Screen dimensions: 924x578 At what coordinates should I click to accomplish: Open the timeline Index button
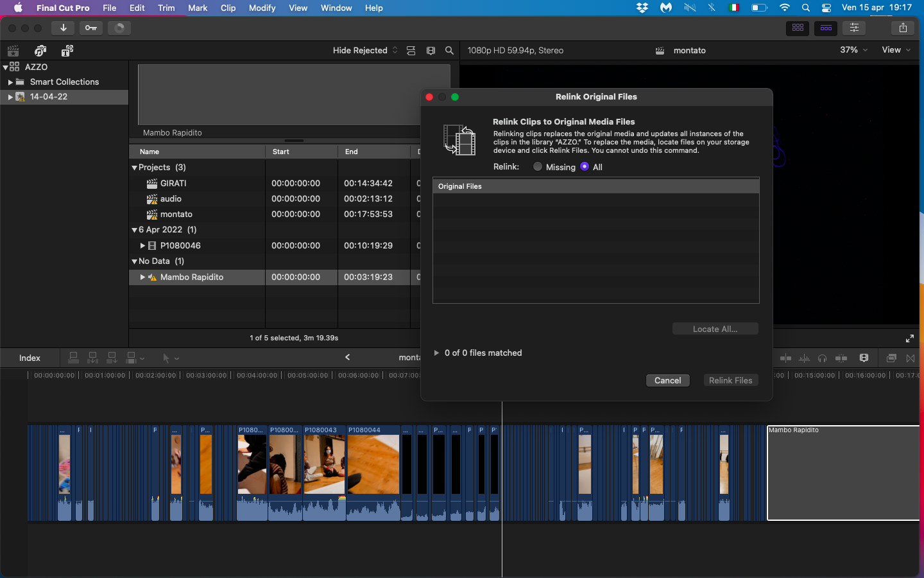pyautogui.click(x=30, y=358)
